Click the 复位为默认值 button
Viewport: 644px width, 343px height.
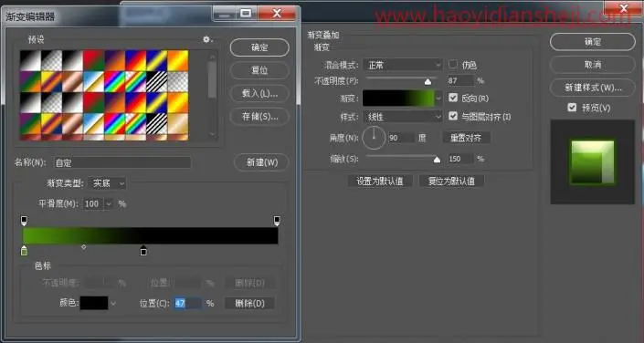pyautogui.click(x=451, y=181)
